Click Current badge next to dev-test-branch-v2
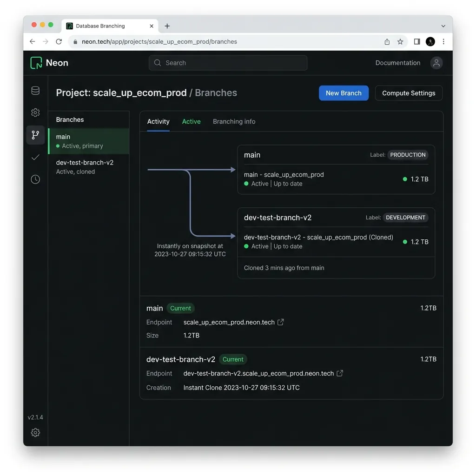Screen dimensions: 476x476 pyautogui.click(x=233, y=359)
